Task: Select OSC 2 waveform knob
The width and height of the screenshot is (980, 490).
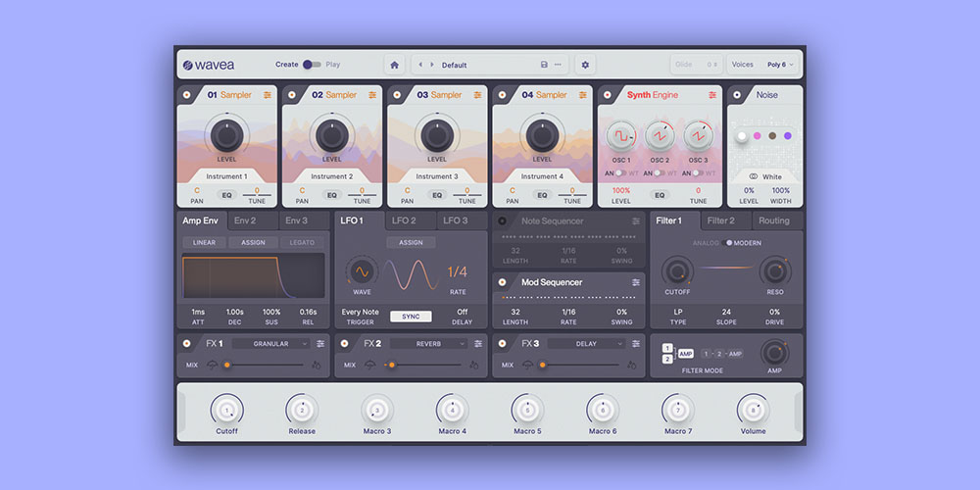Action: [660, 135]
